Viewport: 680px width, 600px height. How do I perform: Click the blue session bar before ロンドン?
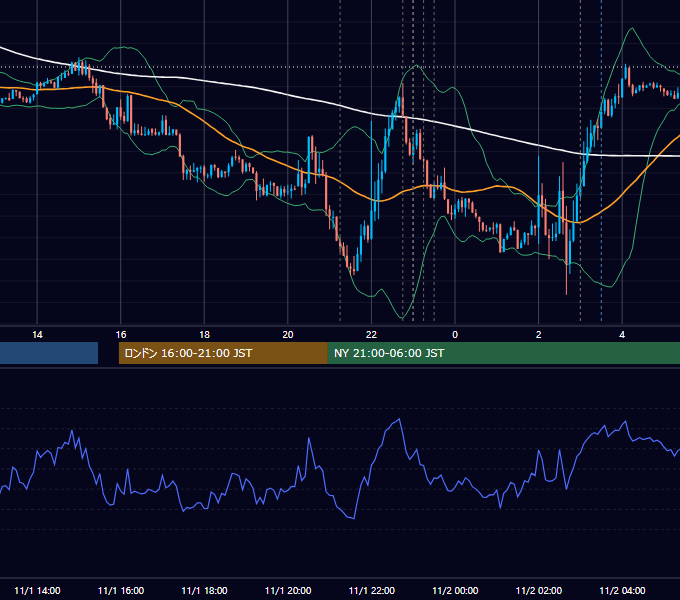49,353
